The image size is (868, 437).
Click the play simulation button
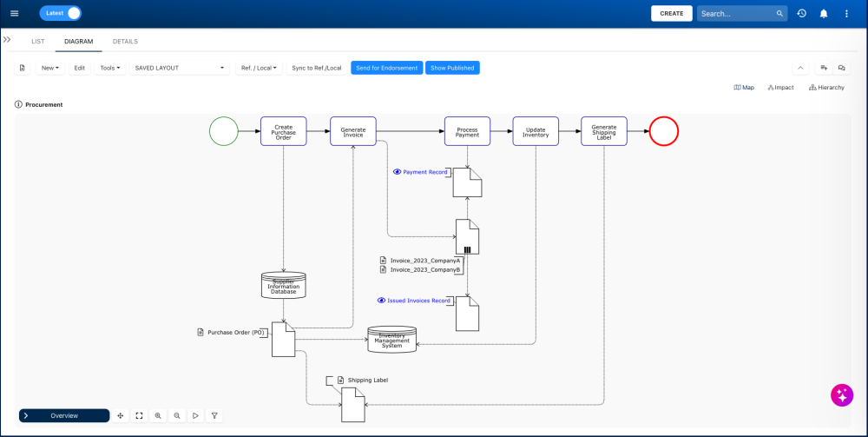(x=195, y=415)
